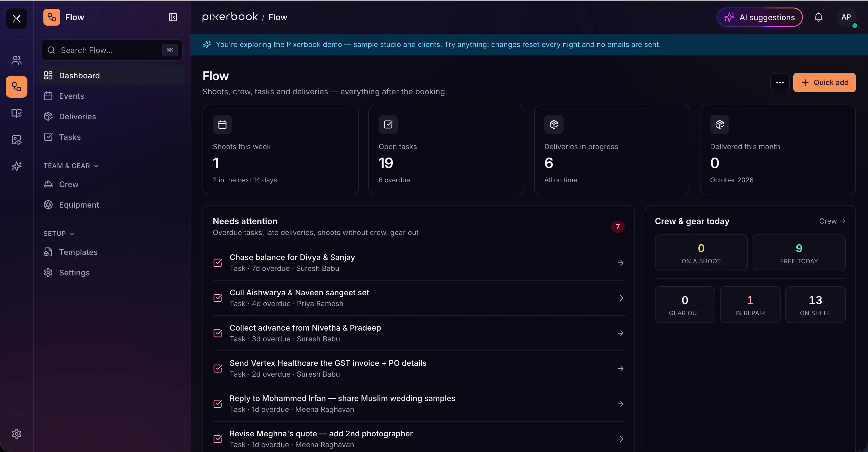The image size is (868, 452).
Task: Click the red 7 attention count badge
Action: [x=618, y=227]
